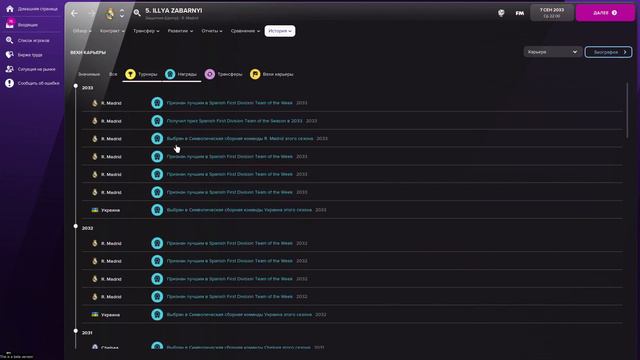Open Сообщить об ошибке in the sidebar
The width and height of the screenshot is (640, 360).
(38, 83)
